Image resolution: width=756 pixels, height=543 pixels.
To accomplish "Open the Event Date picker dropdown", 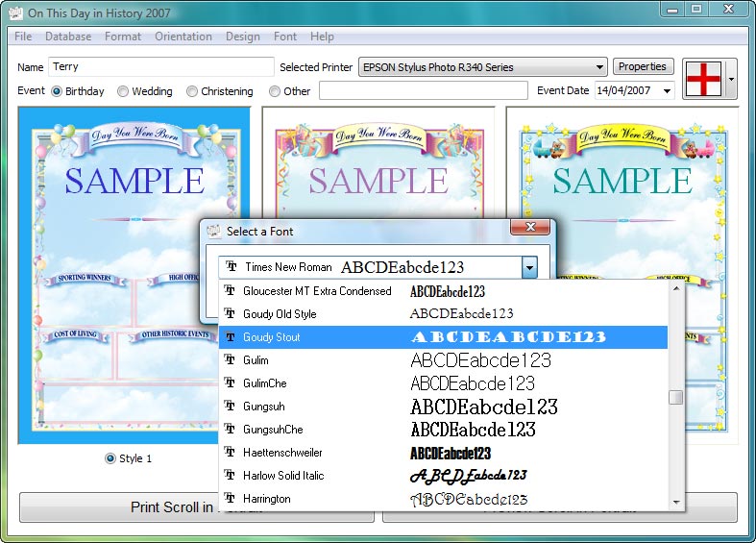I will click(x=668, y=90).
